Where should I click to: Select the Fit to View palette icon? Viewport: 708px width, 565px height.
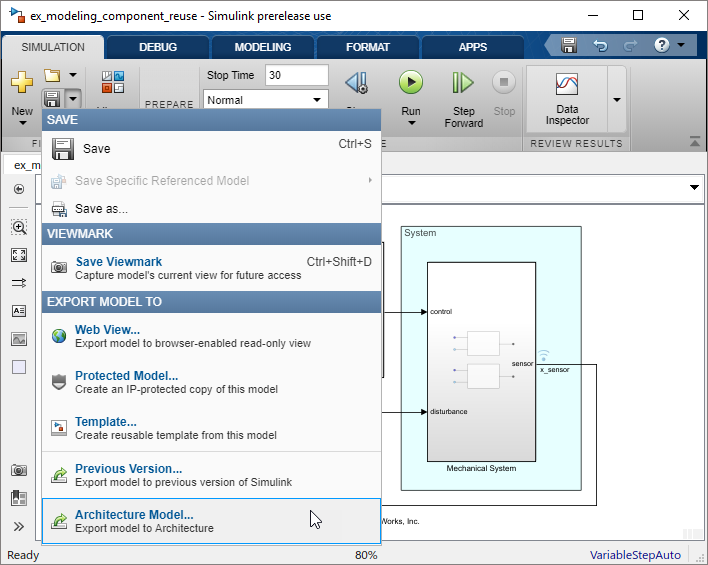19,255
